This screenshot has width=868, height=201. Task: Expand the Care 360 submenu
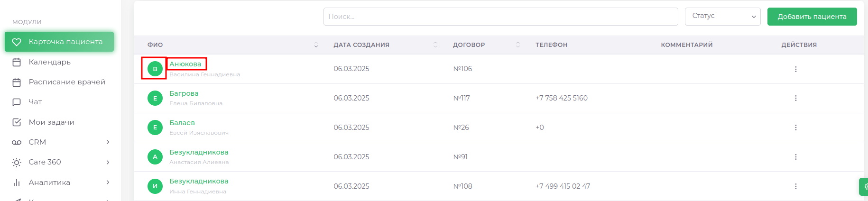108,162
